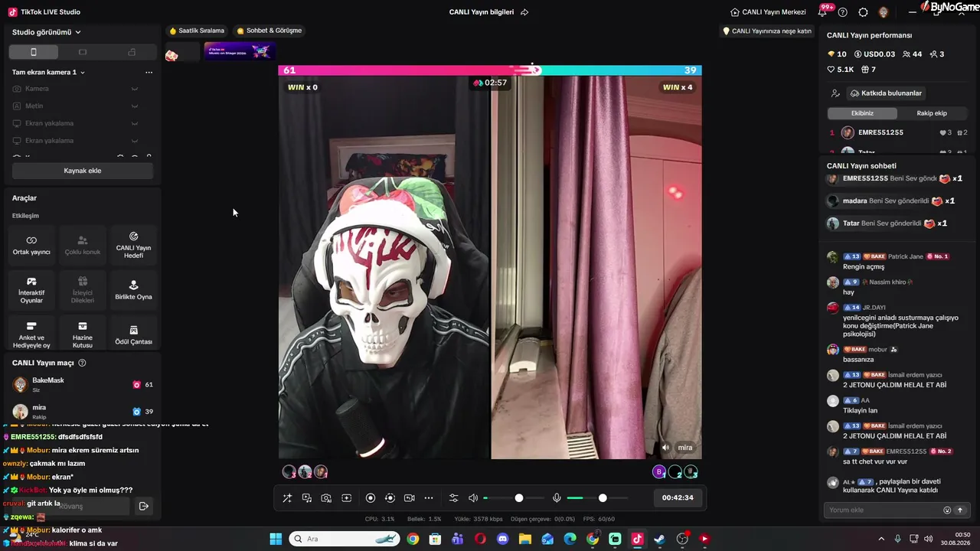Adjust the speaker volume slider
The height and width of the screenshot is (551, 980).
tap(514, 498)
